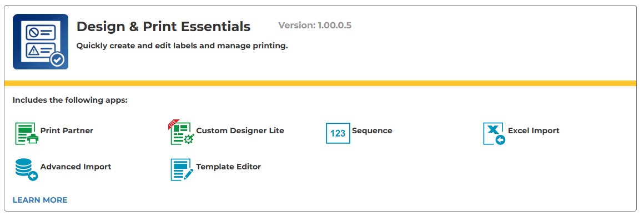Screen dimensions: 644x216
Task: Select the Custom Designer Lite icon
Action: pyautogui.click(x=182, y=132)
